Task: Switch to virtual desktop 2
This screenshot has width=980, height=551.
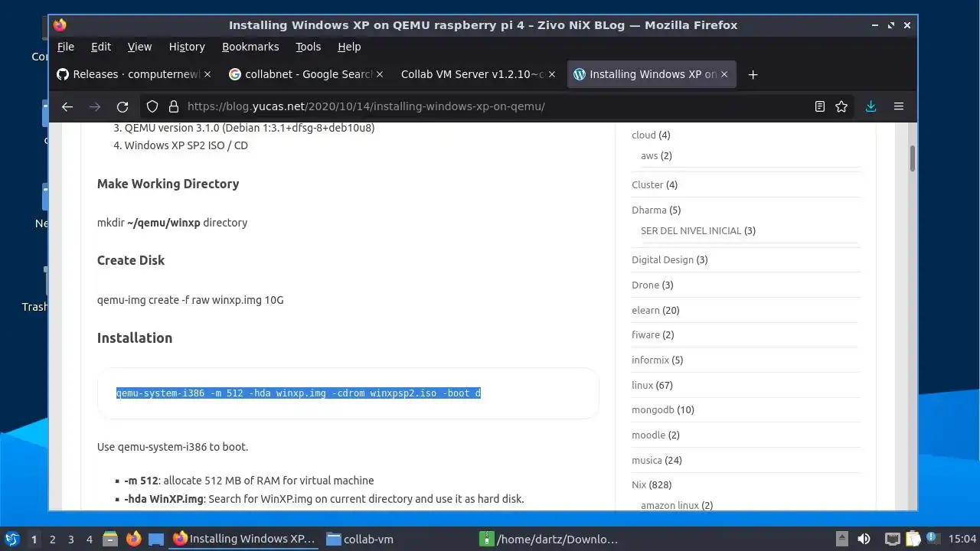Action: tap(52, 539)
